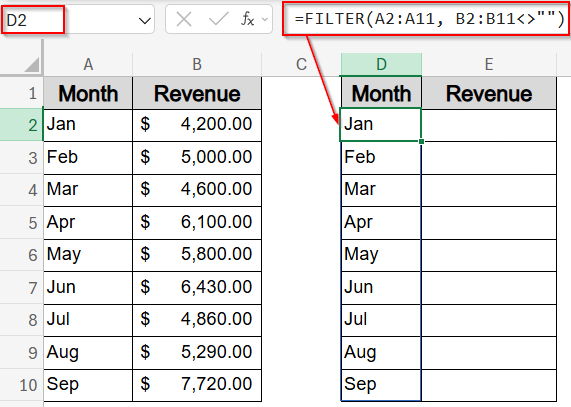Screen dimensions: 571x407
Task: Click the Name Box showing D2
Action: coord(33,20)
